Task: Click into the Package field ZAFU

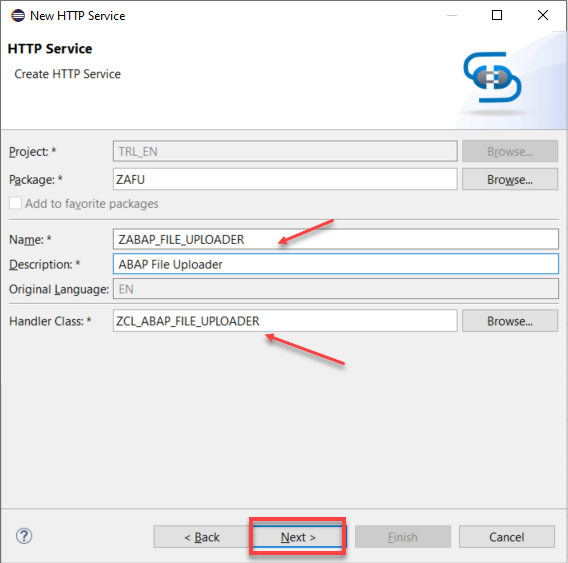Action: click(x=285, y=179)
